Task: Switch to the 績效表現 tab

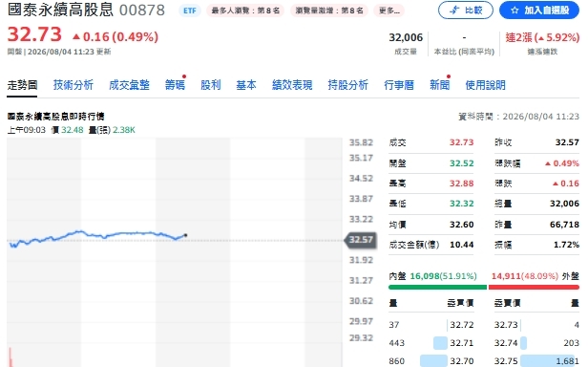Action: click(292, 85)
